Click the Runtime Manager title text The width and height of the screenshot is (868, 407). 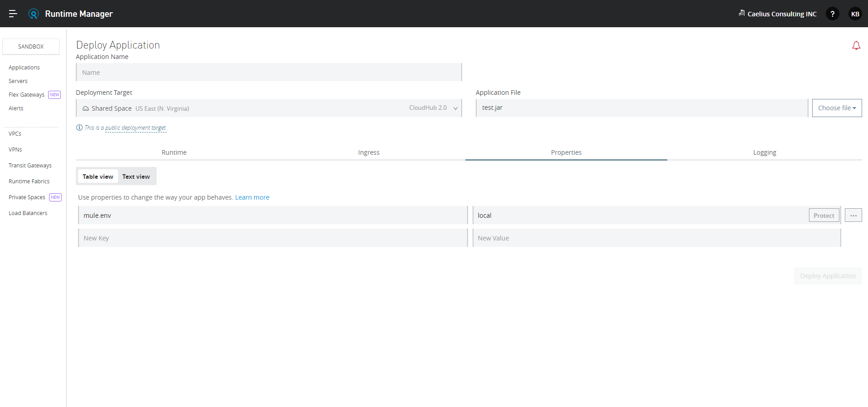tap(79, 14)
